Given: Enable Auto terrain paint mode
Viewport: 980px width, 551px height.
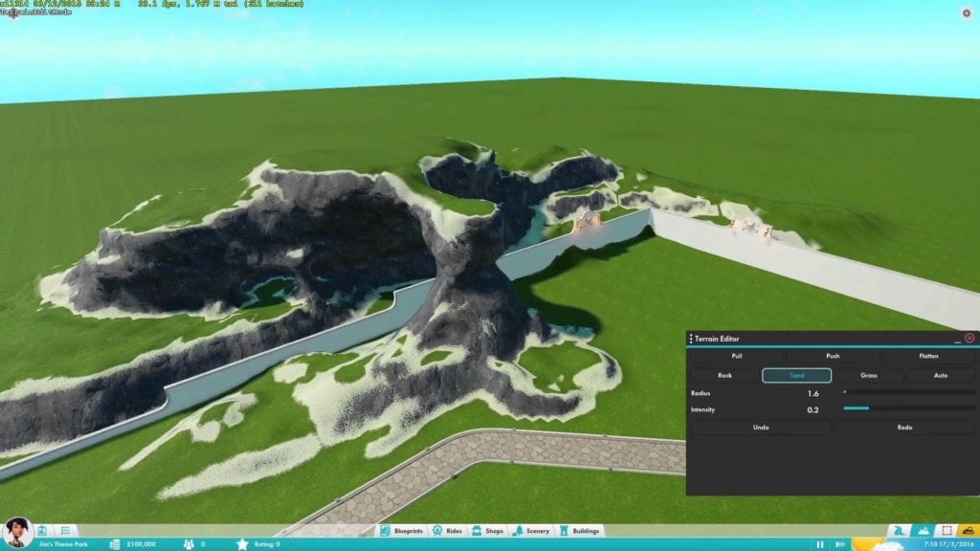Looking at the screenshot, I should coord(941,376).
